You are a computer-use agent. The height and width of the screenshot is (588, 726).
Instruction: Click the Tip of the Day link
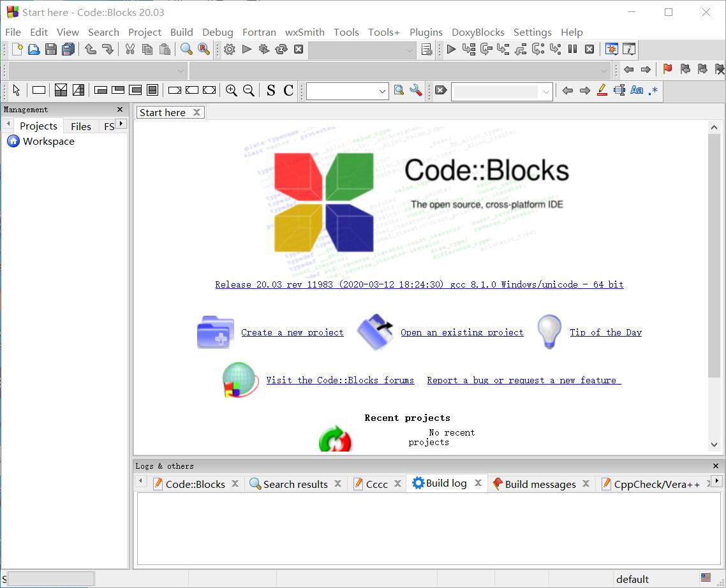(x=605, y=332)
